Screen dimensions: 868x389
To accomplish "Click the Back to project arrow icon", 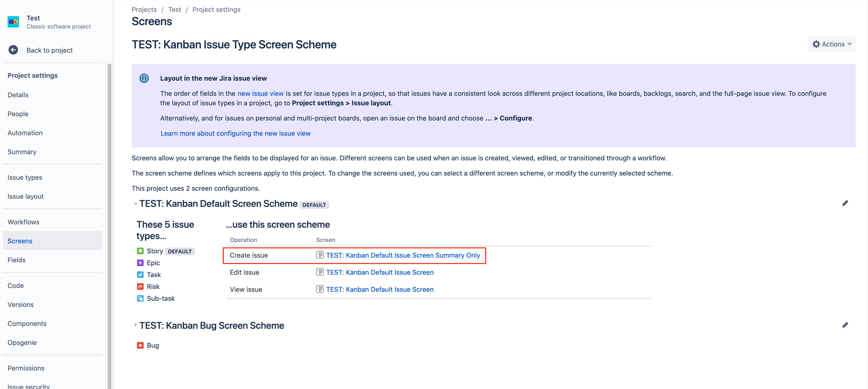I will tap(13, 50).
